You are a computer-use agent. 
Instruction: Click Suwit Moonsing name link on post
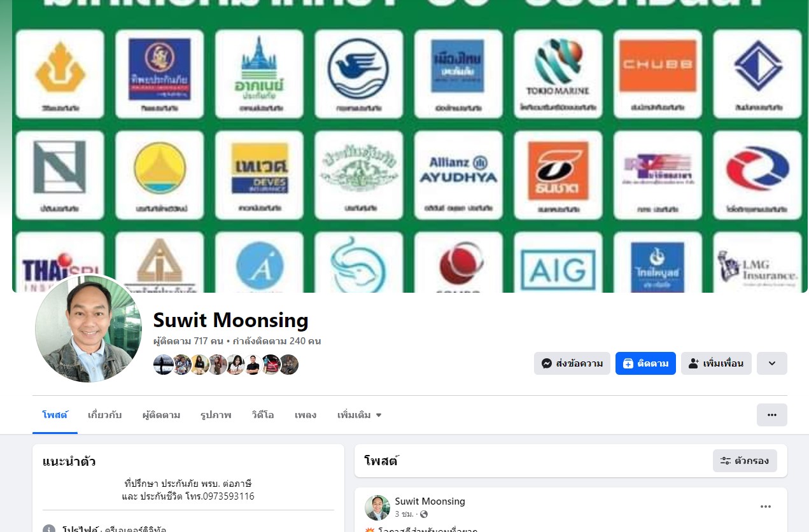pos(430,501)
